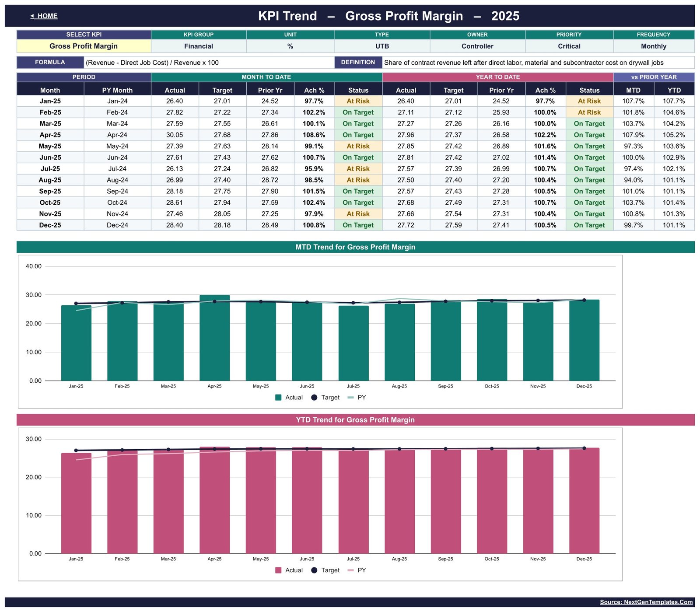Viewport: 700px width, 612px height.
Task: Click the Jan-25 bar in the YTD chart
Action: [x=76, y=503]
